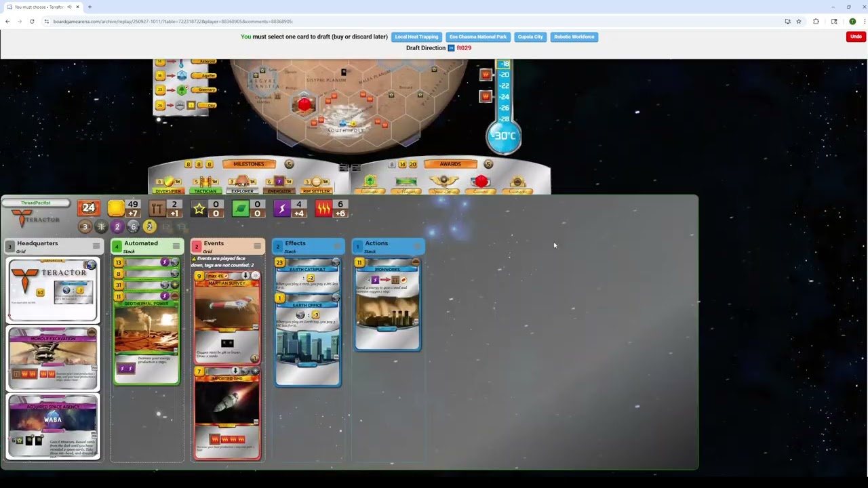868x488 pixels.
Task: Claim the Diversifier milestone
Action: [x=168, y=184]
